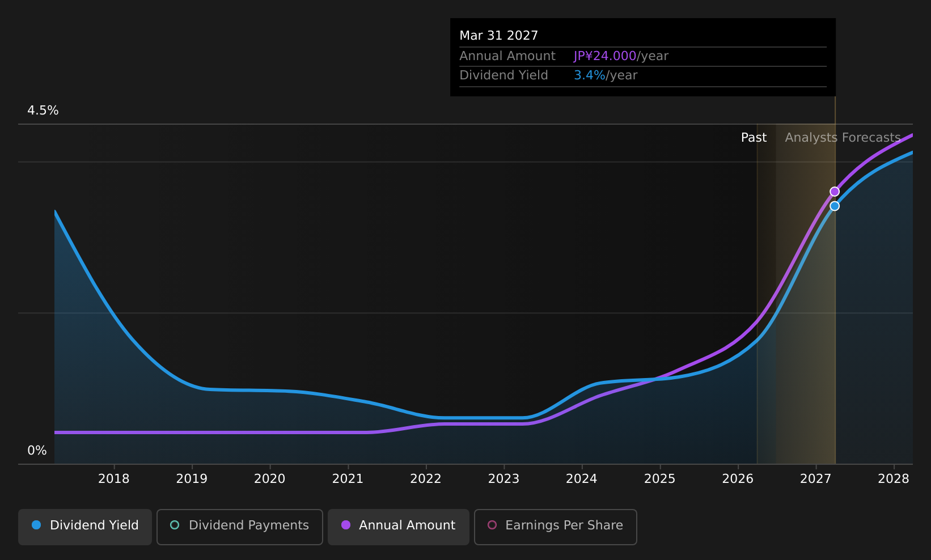
Task: Click the blue Dividend Yield data point marker
Action: pyautogui.click(x=835, y=206)
